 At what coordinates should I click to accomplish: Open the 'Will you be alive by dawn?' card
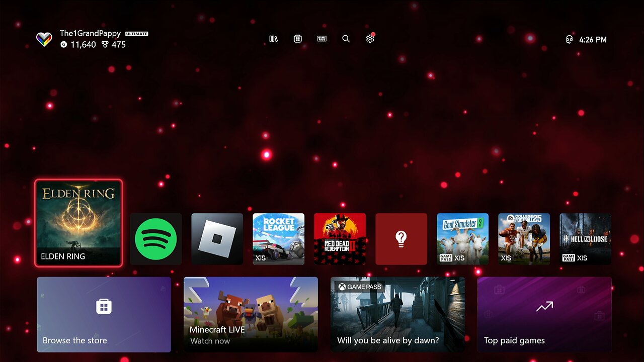[397, 314]
